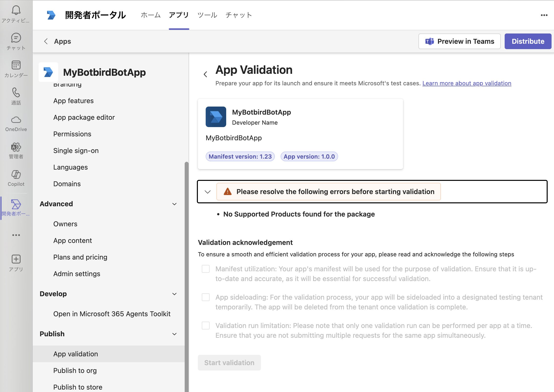The height and width of the screenshot is (392, 554).
Task: Check the Manifest utilization checkbox
Action: click(206, 269)
